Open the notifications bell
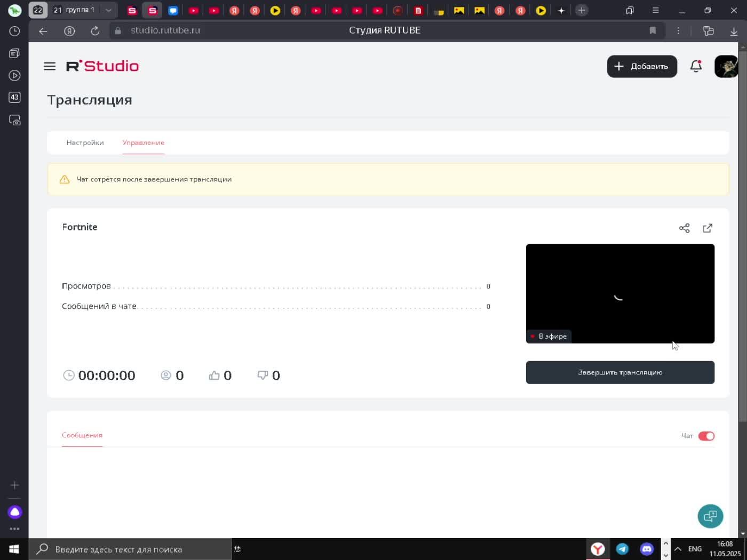 coord(696,66)
